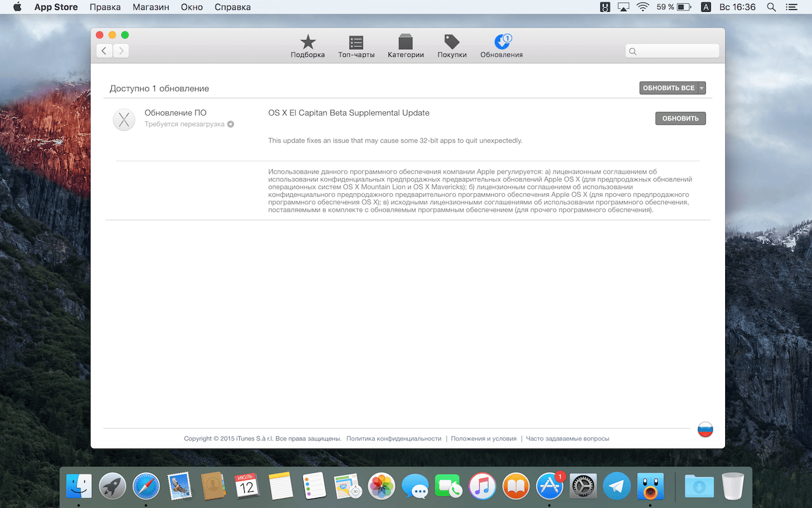This screenshot has width=812, height=508.
Task: Switch to Top Charts (Топ-чарты) tab
Action: 356,46
